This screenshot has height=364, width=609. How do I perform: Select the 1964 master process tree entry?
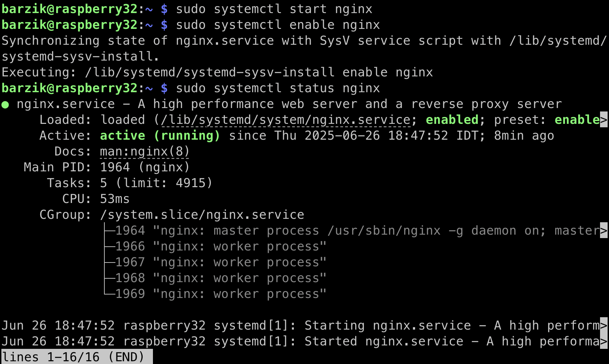(x=358, y=231)
